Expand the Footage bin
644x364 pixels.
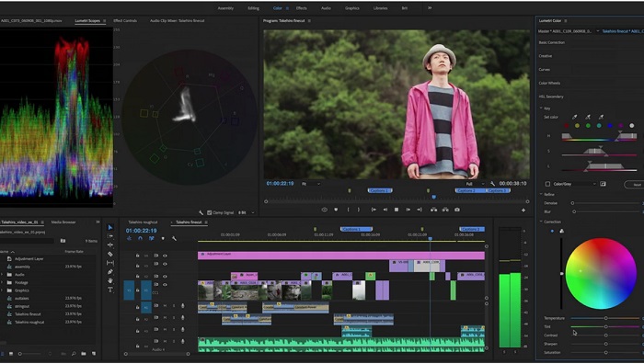[x=2, y=282]
